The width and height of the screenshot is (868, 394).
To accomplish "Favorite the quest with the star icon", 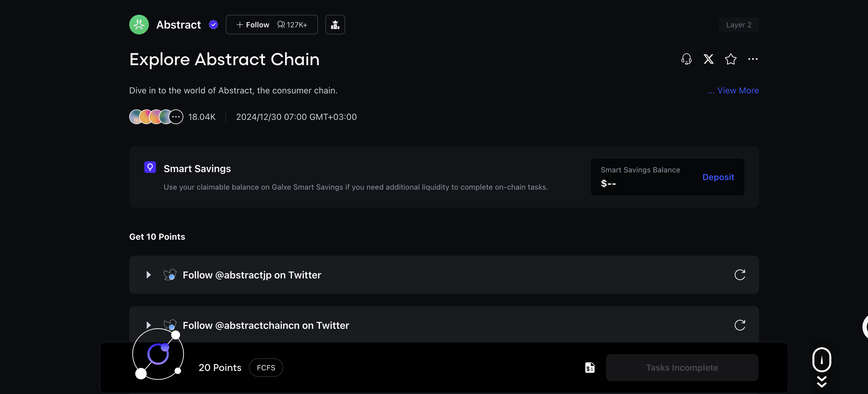I will (x=731, y=59).
